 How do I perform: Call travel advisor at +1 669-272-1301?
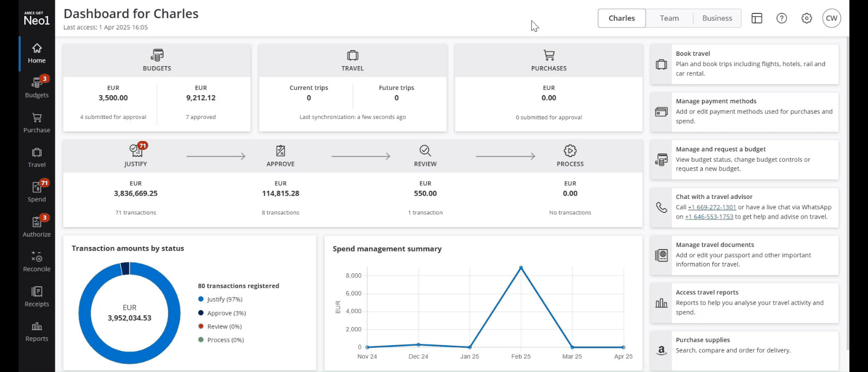712,207
